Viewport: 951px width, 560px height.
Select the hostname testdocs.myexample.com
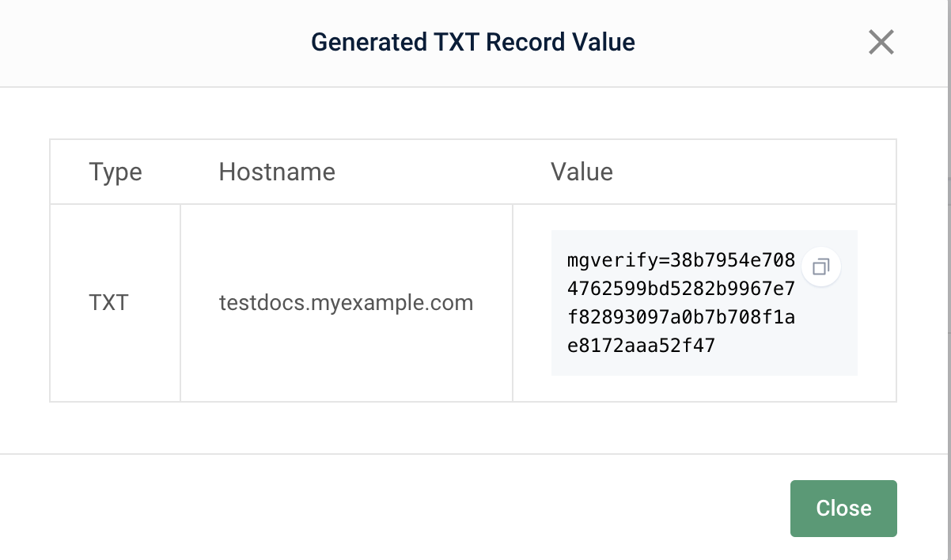point(346,302)
